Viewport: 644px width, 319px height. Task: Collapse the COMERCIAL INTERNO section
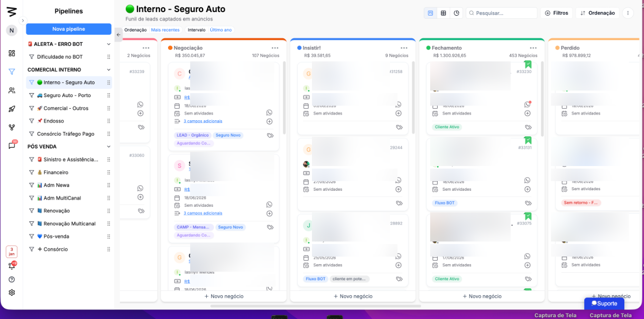[x=108, y=70]
